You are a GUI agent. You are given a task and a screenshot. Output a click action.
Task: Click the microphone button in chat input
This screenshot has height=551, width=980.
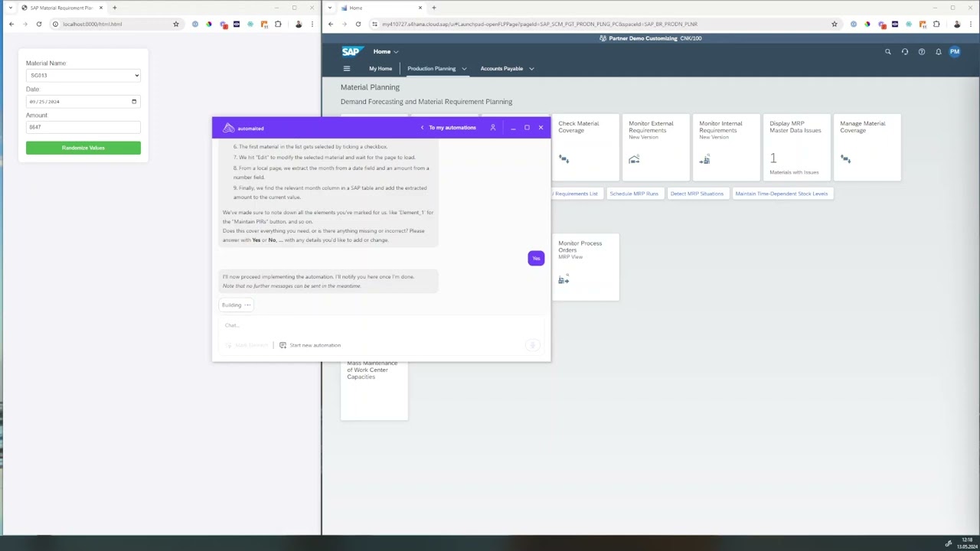pos(533,345)
